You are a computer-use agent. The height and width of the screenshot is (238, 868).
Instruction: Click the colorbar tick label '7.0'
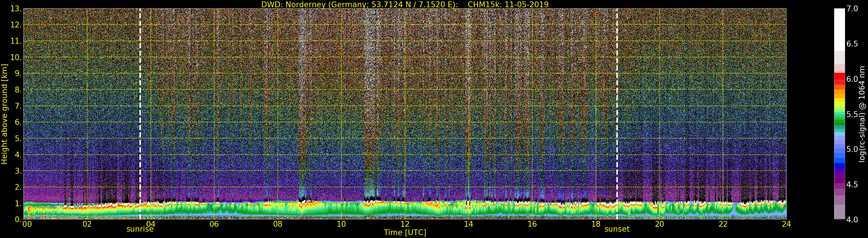[852, 9]
